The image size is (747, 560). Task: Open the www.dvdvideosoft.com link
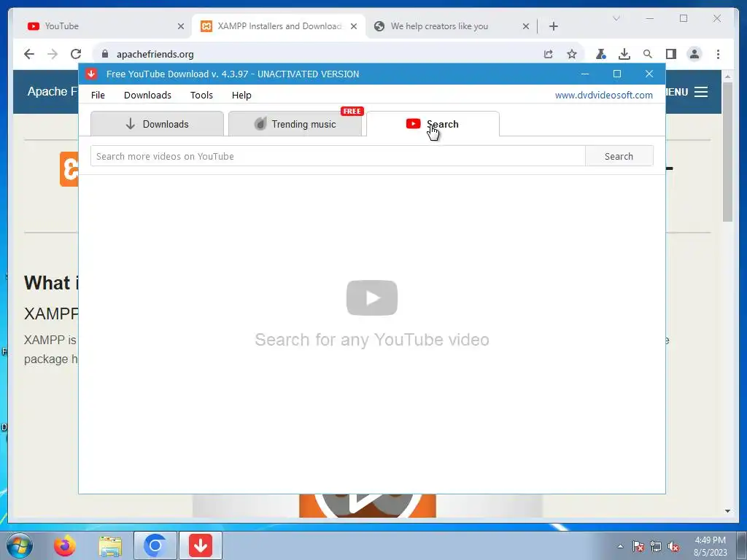[603, 96]
